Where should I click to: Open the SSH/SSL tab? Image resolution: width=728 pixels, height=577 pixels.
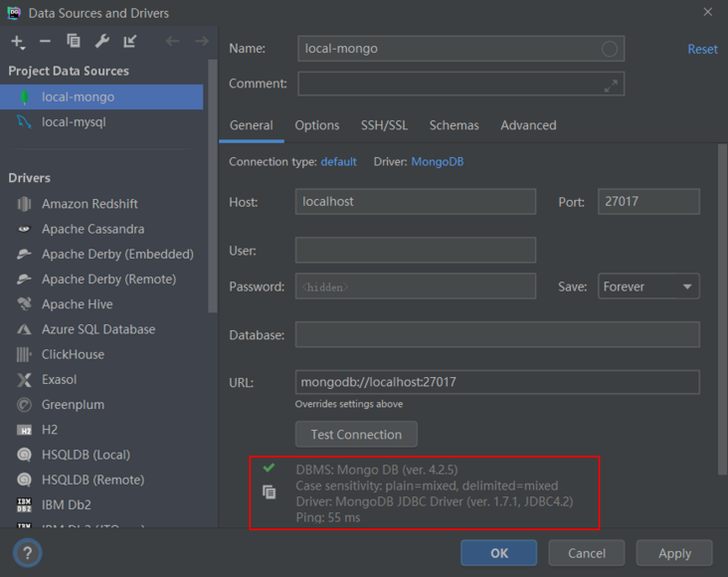tap(384, 125)
